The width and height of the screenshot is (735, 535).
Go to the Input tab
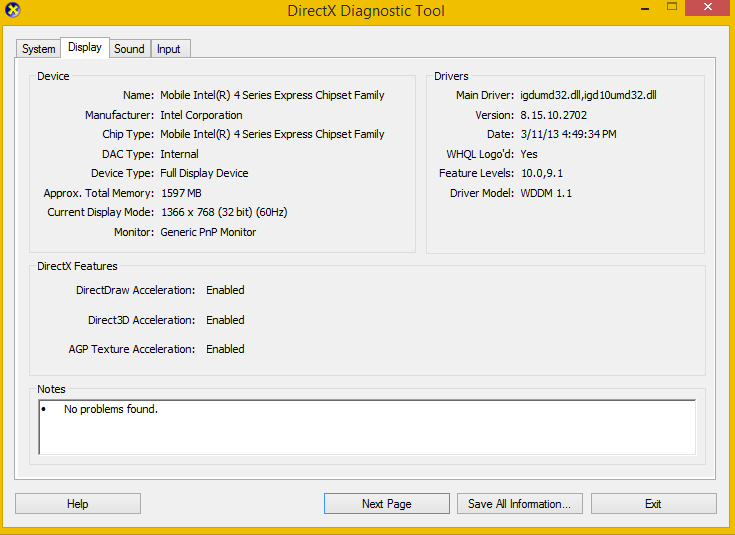click(169, 49)
